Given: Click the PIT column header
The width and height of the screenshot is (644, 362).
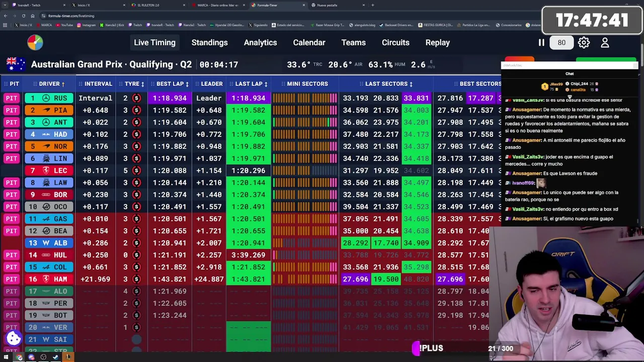Looking at the screenshot, I should [11, 84].
